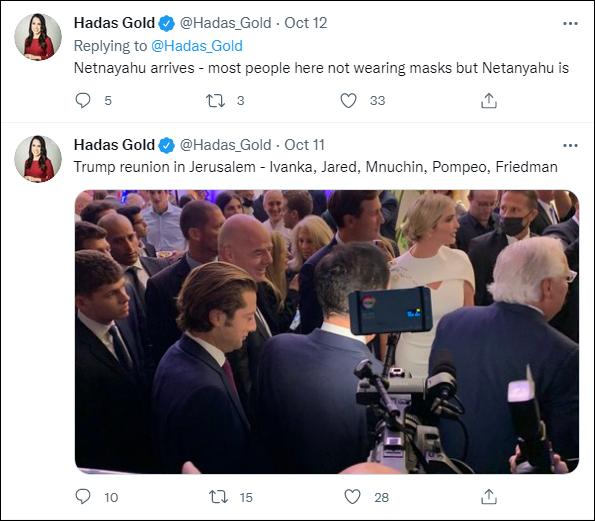The image size is (595, 521).
Task: Click the profile avatar on the Oct 12 tweet
Action: (x=38, y=37)
